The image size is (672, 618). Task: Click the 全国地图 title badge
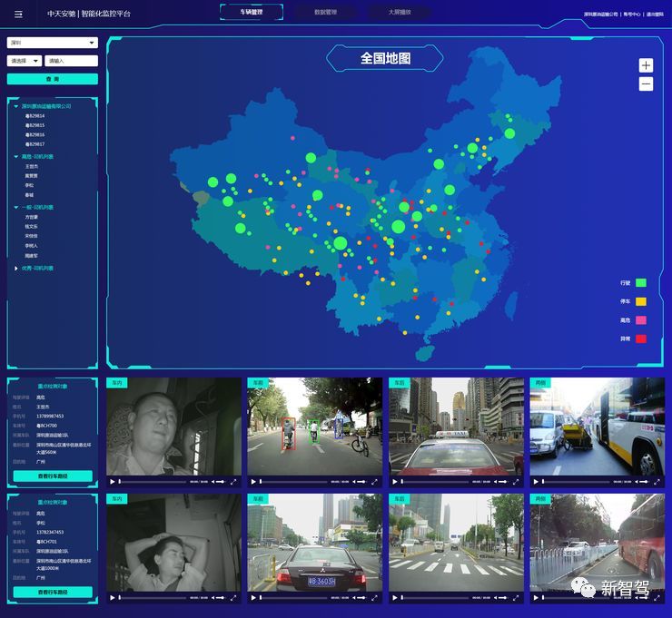point(385,58)
